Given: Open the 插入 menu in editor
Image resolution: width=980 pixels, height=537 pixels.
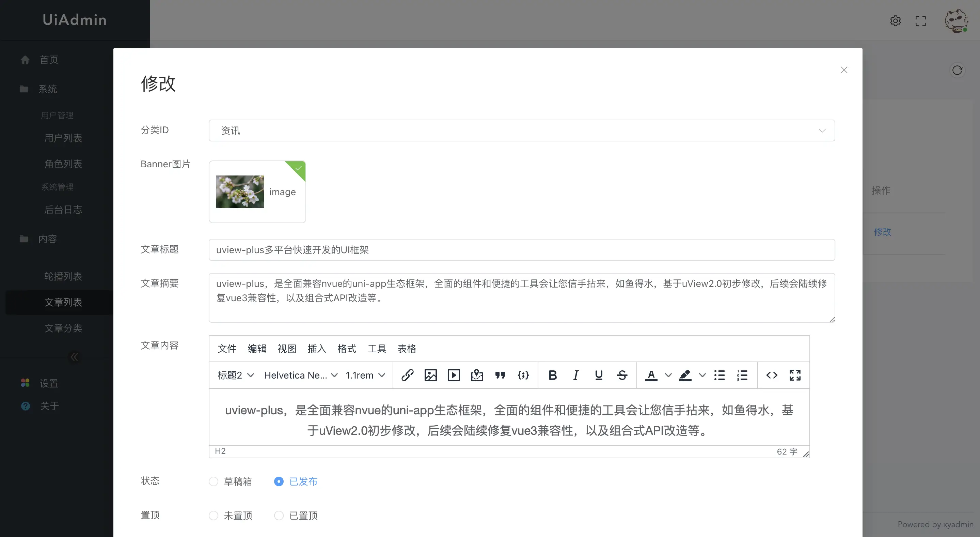Looking at the screenshot, I should [317, 348].
